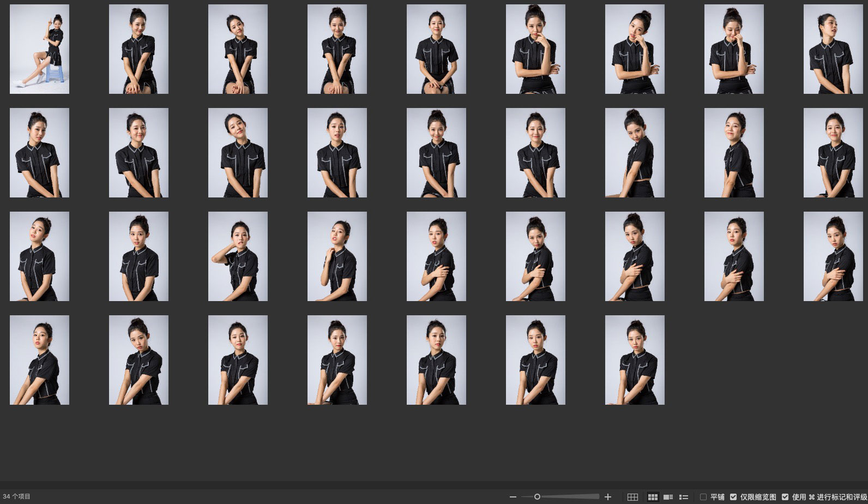The height and width of the screenshot is (504, 868).
Task: Select the first thumbnail in the bottom row
Action: coord(39,360)
